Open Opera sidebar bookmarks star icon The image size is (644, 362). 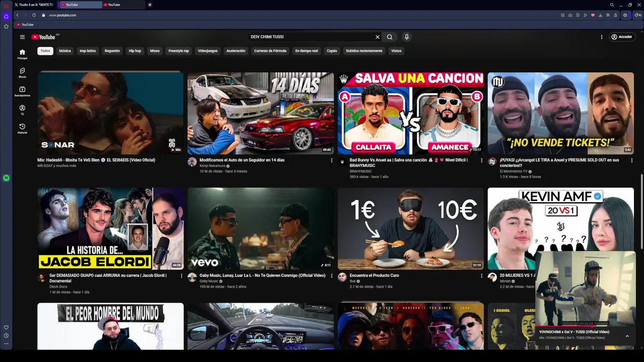point(6,26)
